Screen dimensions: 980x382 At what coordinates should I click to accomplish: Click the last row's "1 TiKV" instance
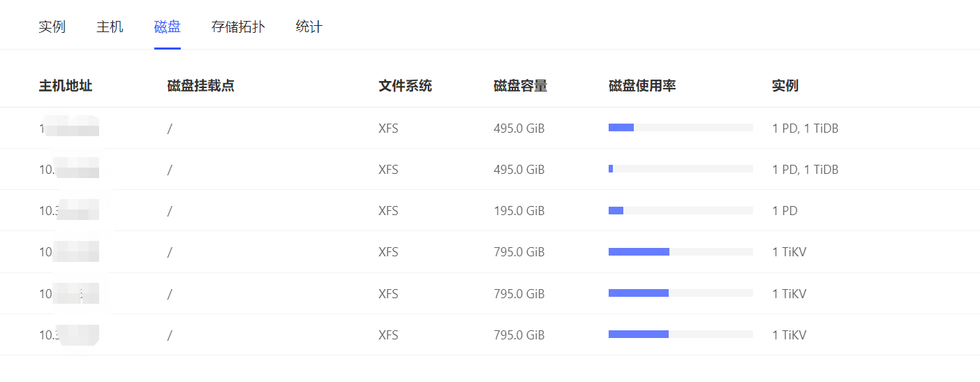(789, 335)
